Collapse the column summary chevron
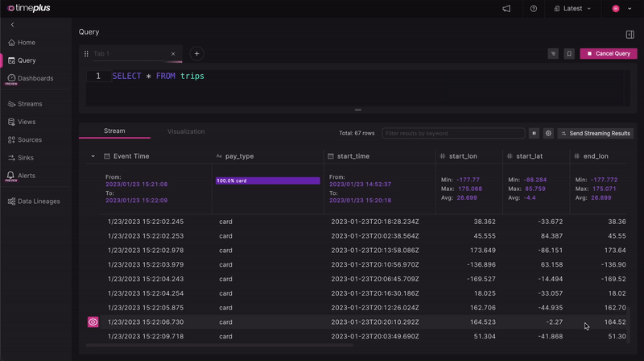Screen dimensions: 644x361 pos(93,156)
